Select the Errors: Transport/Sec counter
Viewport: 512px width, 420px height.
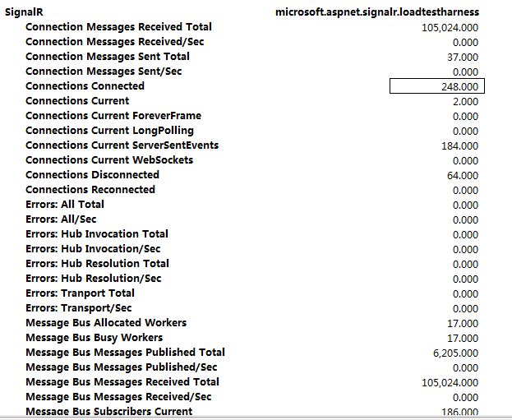(x=79, y=308)
